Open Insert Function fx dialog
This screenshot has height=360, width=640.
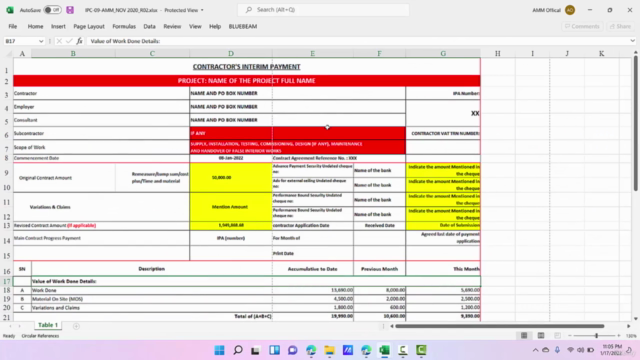[x=79, y=41]
